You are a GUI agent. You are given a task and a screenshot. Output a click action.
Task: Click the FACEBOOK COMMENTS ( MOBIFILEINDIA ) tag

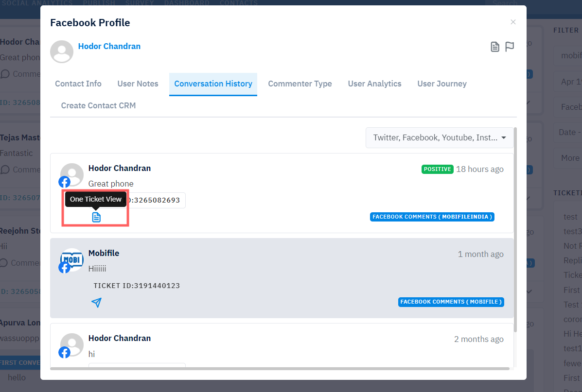432,217
